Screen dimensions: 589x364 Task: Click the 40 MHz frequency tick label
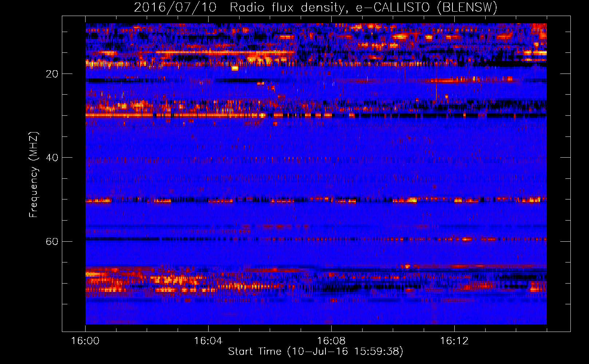click(52, 158)
